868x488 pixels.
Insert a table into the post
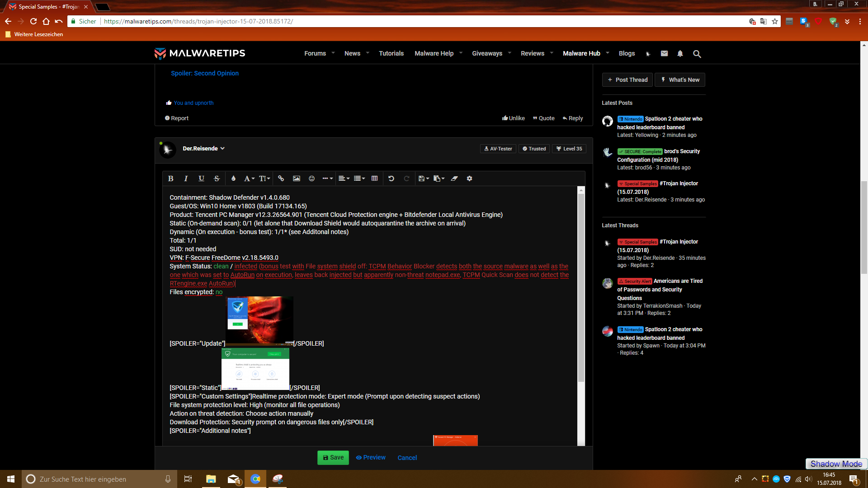point(375,178)
